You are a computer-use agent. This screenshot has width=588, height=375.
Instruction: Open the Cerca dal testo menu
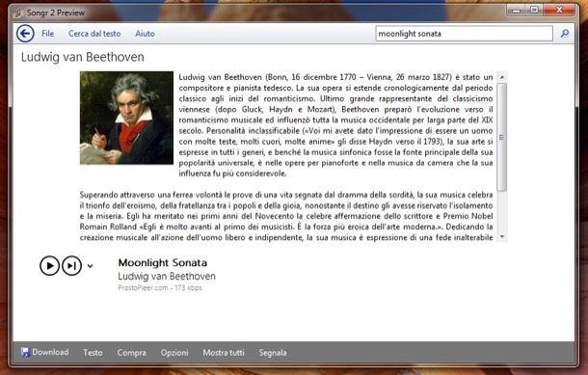(94, 34)
